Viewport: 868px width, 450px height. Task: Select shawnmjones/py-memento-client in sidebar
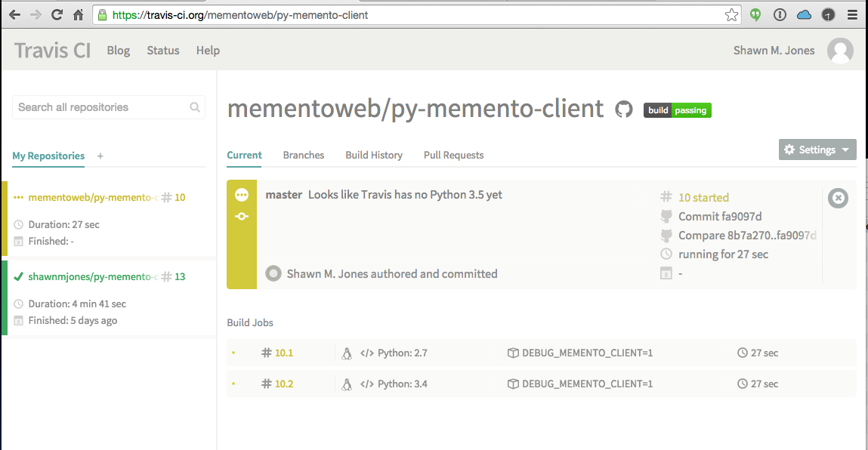93,277
